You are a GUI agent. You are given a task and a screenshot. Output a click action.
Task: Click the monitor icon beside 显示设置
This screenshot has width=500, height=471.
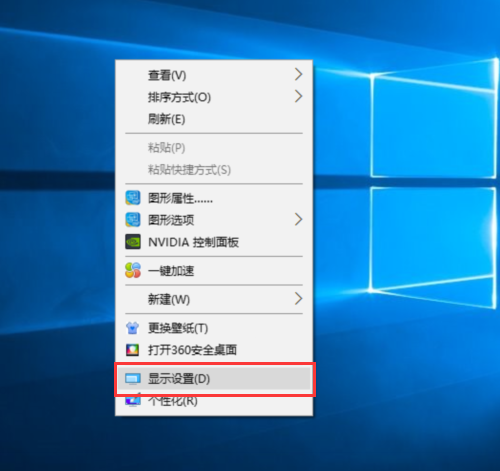click(133, 379)
